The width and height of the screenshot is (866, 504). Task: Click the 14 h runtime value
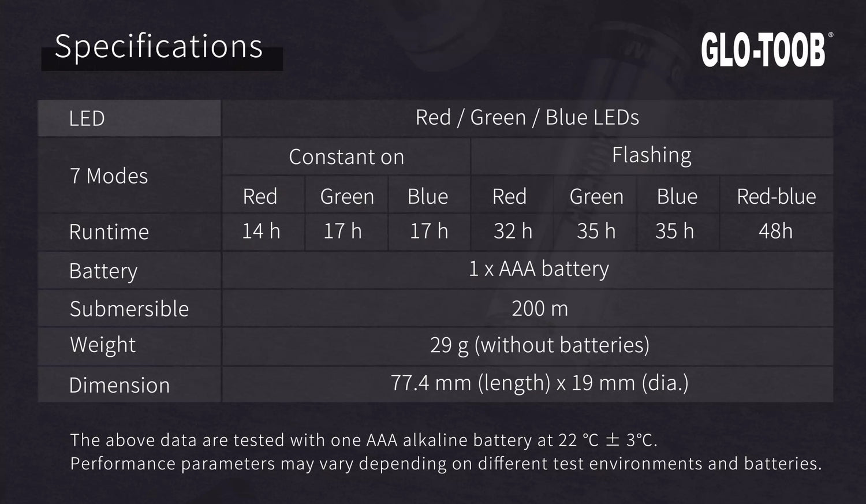[261, 231]
